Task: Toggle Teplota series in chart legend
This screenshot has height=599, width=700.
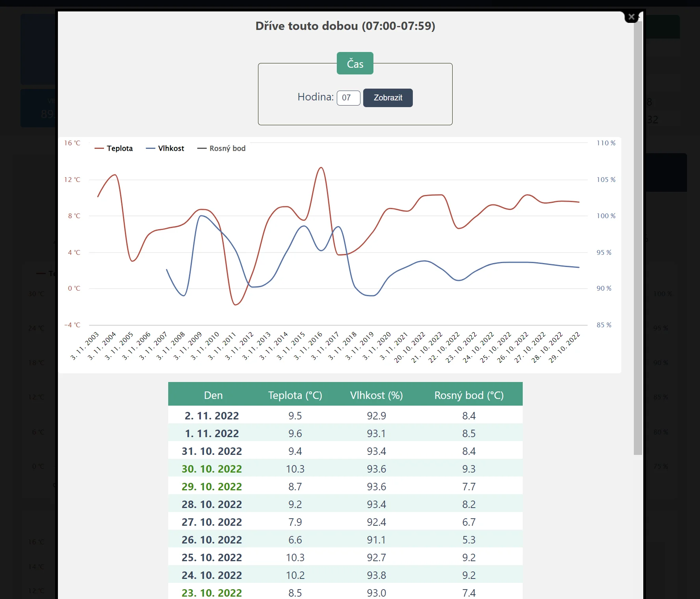Action: [114, 148]
